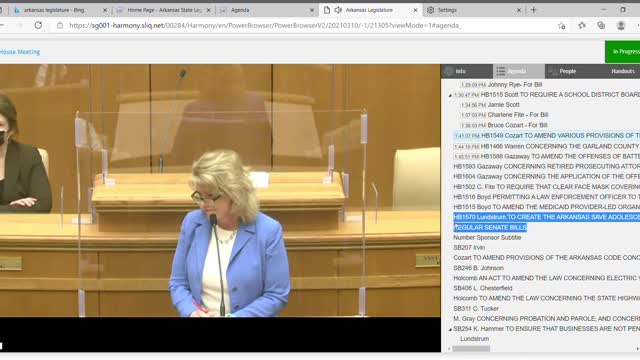Switch to arkansas legislature - Bing tab
Image resolution: width=640 pixels, height=360 pixels.
[54, 10]
